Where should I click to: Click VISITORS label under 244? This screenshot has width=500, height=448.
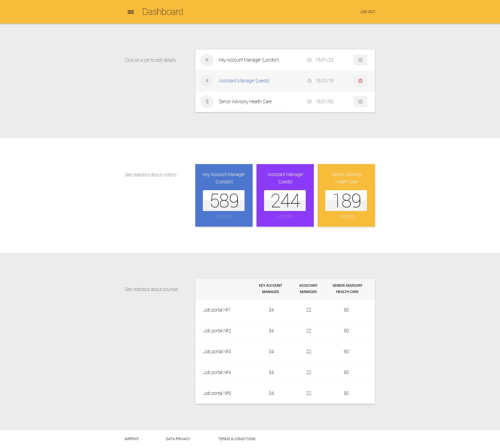pyautogui.click(x=285, y=217)
